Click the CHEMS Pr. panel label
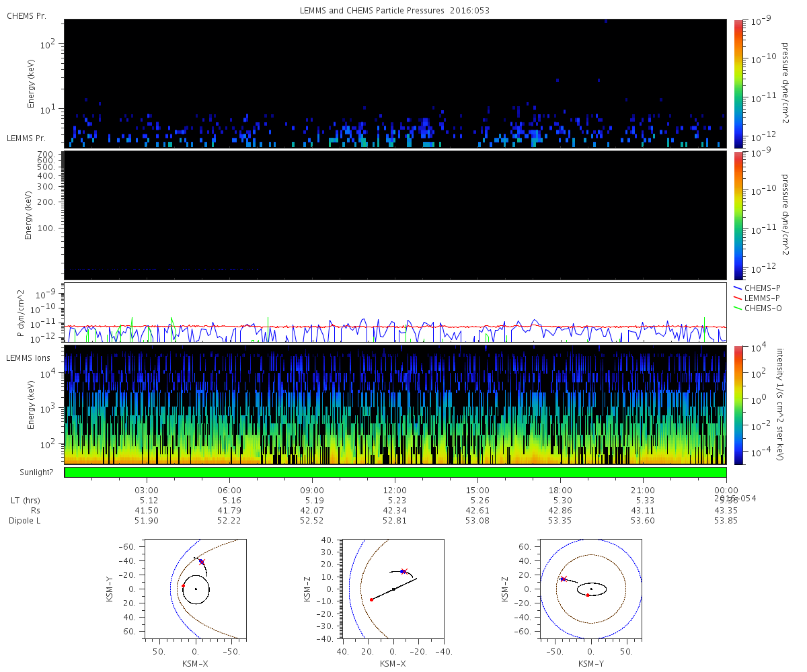The height and width of the screenshot is (672, 807). pyautogui.click(x=26, y=15)
